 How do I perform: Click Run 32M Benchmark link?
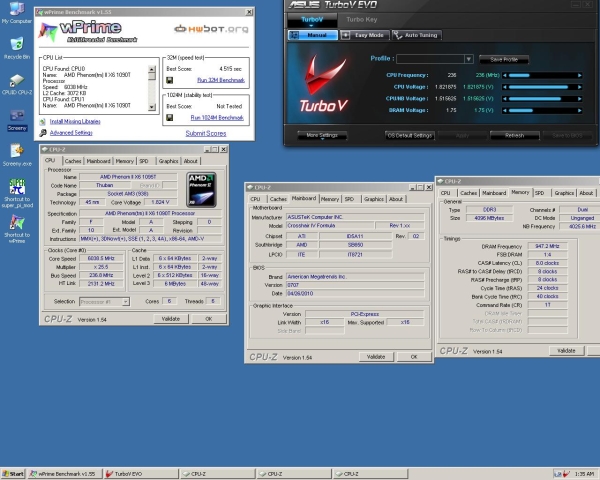click(221, 80)
